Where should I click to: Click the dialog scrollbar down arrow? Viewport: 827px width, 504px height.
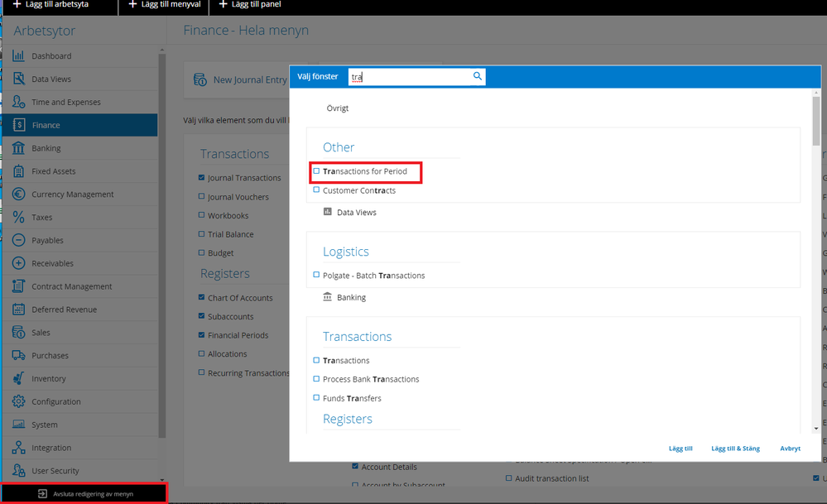click(816, 429)
